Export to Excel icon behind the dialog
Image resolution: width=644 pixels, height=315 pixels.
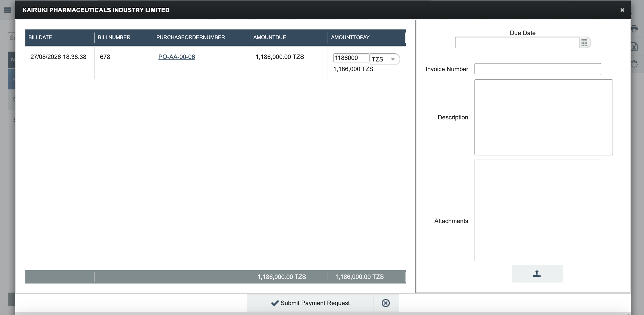[634, 46]
